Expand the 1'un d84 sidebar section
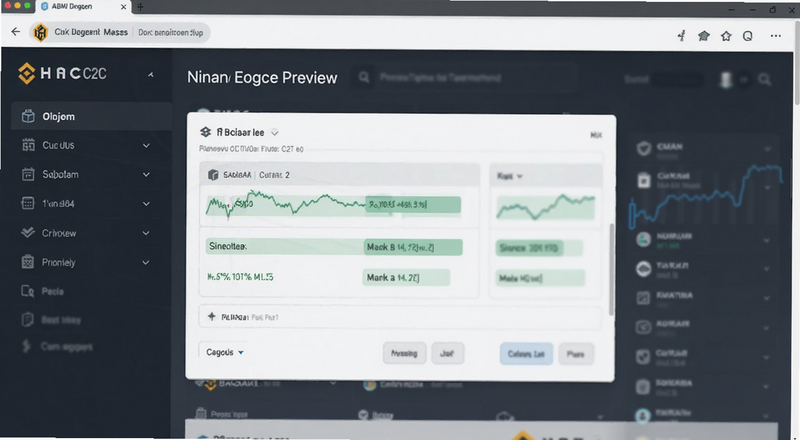The image size is (800, 440). tap(146, 204)
